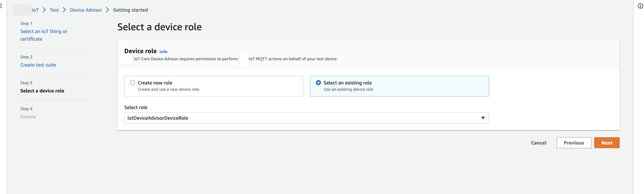Click the Getting started breadcrumb item
Screen dimensions: 644x194
click(130, 10)
